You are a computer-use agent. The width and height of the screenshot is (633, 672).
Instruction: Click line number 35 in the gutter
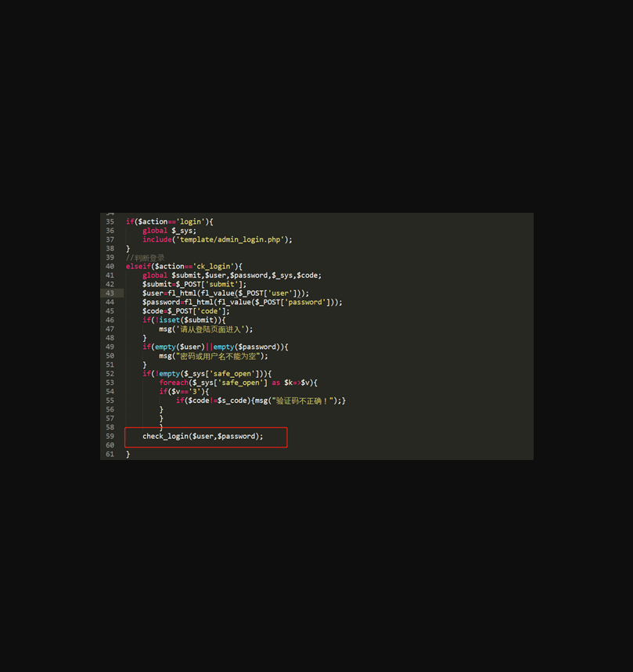tap(110, 222)
